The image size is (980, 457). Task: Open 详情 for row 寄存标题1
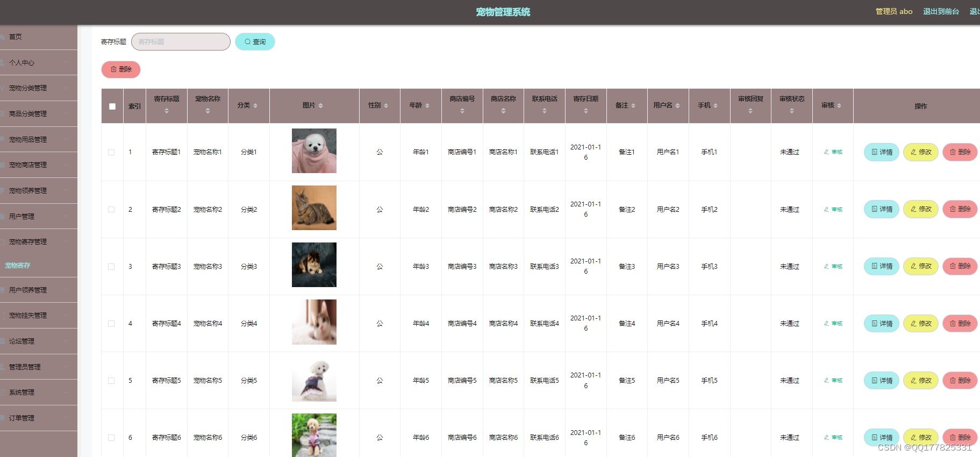coord(882,152)
